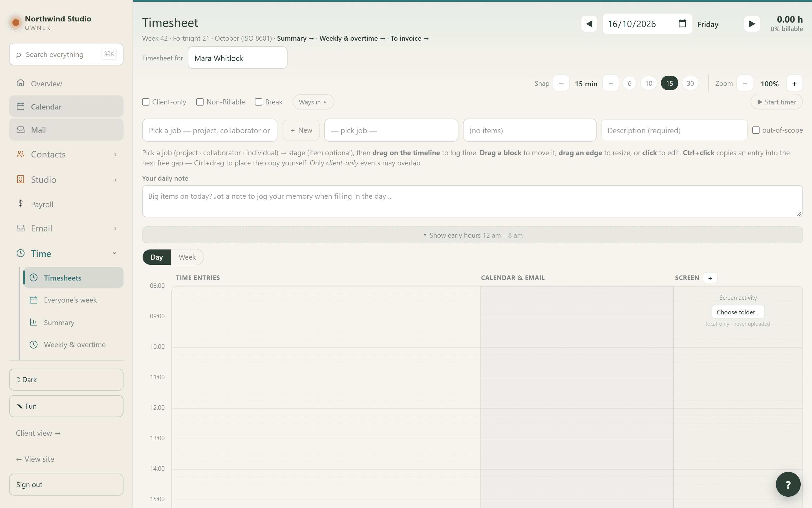
Task: Set snap to 30 minutes
Action: point(690,83)
